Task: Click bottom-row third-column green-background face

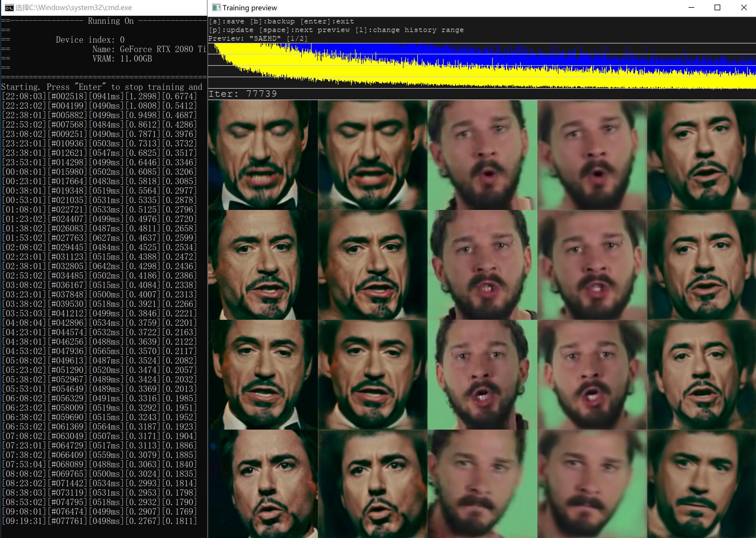Action: [x=482, y=484]
